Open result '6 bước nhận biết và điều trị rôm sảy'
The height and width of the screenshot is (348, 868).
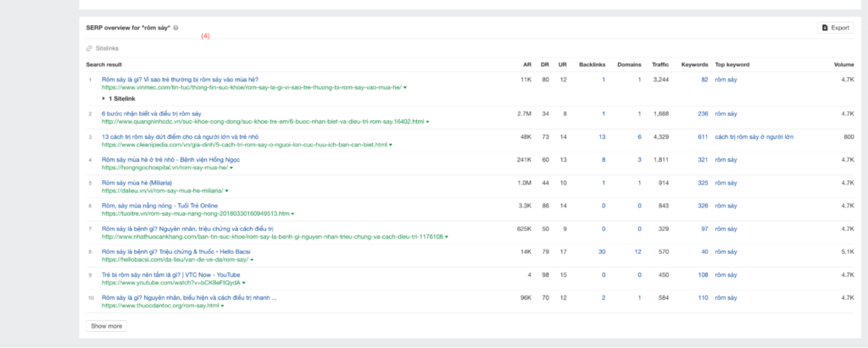tap(152, 113)
